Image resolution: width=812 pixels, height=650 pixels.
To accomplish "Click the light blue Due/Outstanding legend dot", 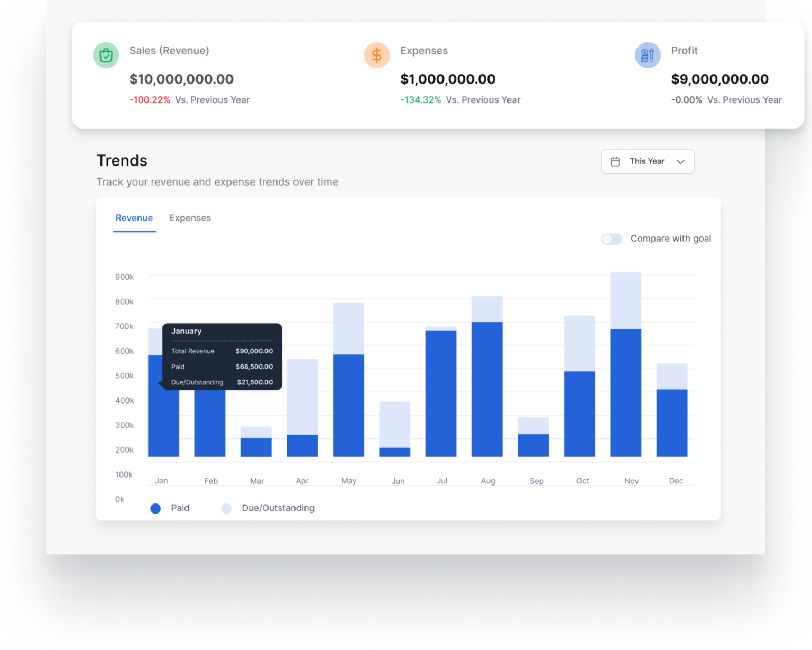I will pyautogui.click(x=226, y=508).
